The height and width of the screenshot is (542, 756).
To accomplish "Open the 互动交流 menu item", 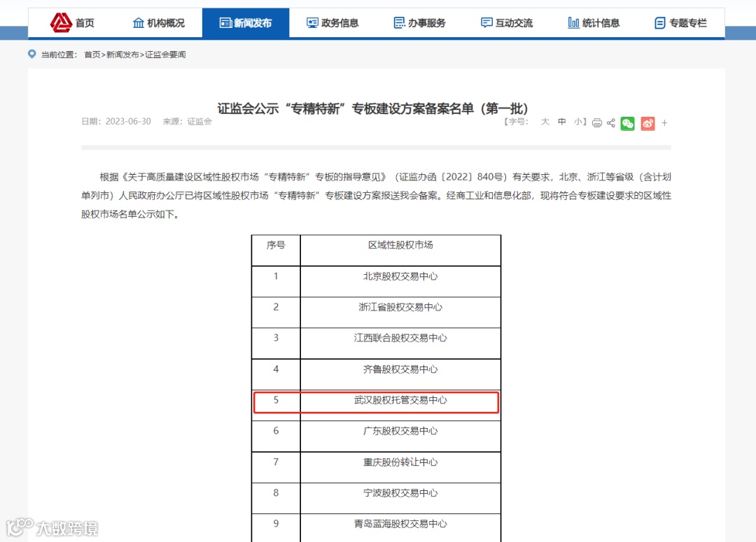I will pyautogui.click(x=514, y=22).
